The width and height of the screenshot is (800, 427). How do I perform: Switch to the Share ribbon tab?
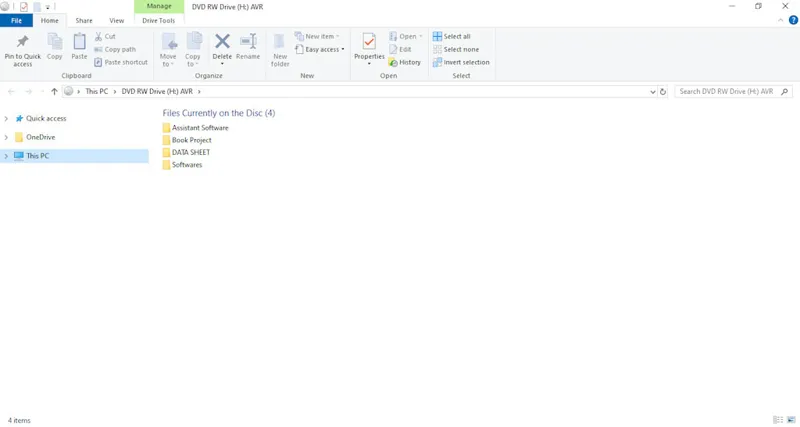[84, 20]
